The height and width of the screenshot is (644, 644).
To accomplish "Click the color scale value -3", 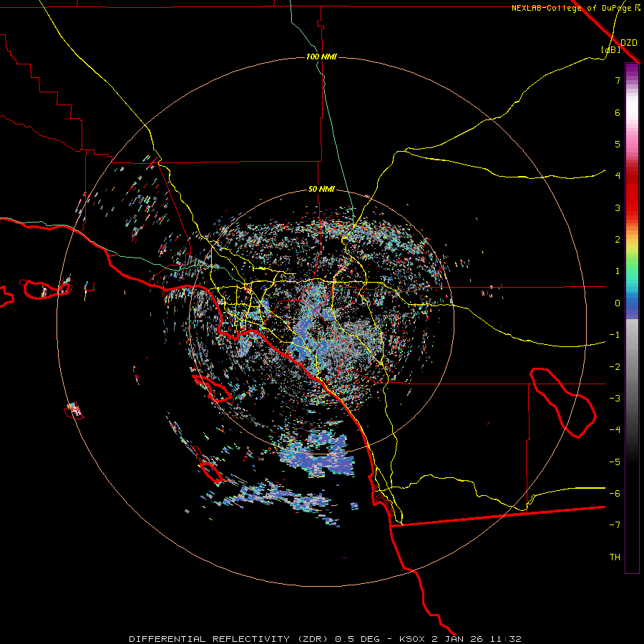I will (x=615, y=399).
